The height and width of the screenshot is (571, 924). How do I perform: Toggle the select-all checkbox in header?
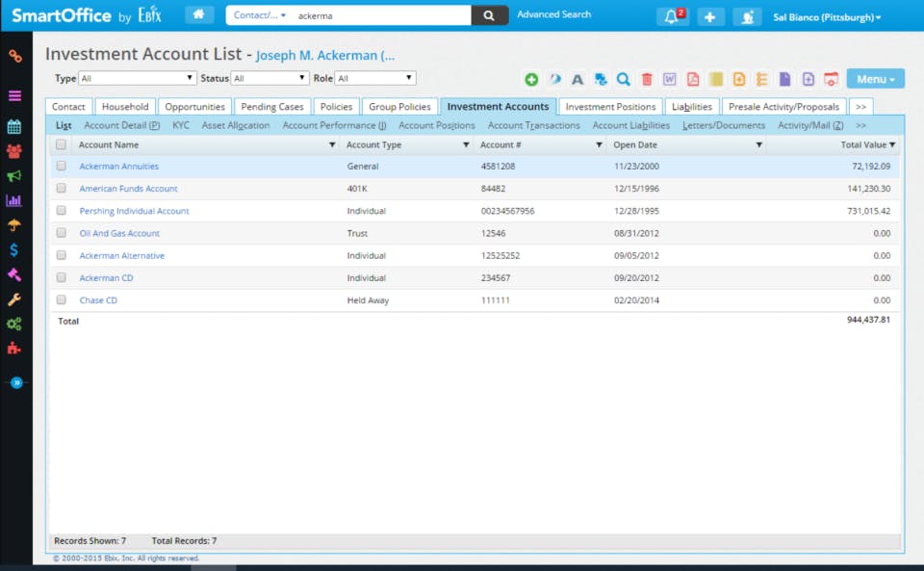(62, 144)
